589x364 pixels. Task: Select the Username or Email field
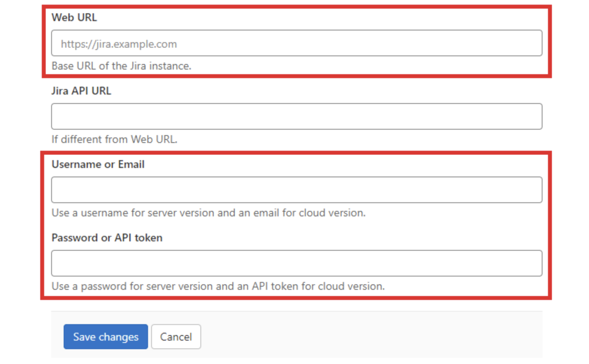point(296,190)
